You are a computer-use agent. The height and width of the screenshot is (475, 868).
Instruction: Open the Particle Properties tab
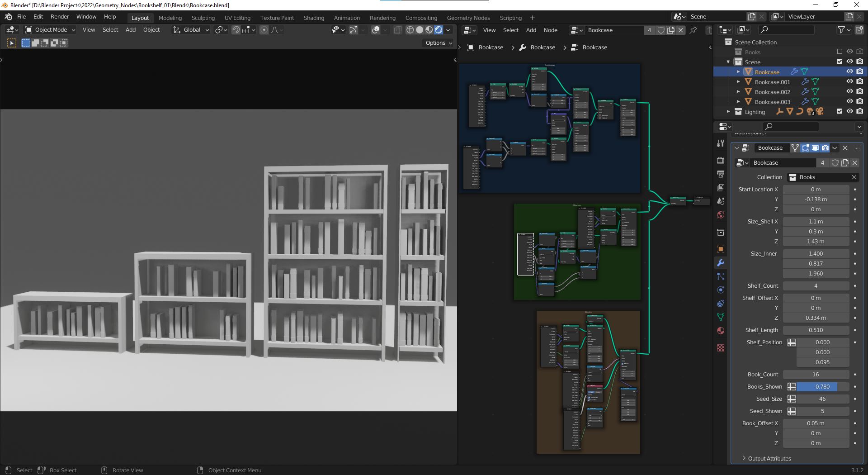pos(720,276)
